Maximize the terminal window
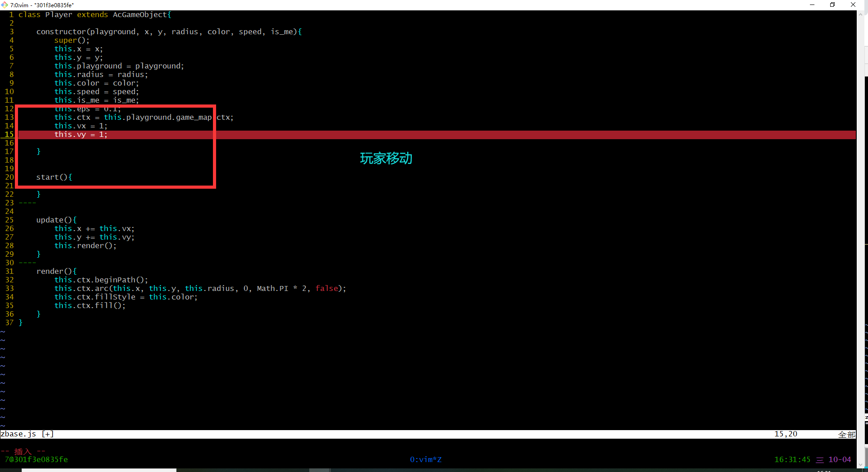The width and height of the screenshot is (868, 472). pyautogui.click(x=832, y=5)
